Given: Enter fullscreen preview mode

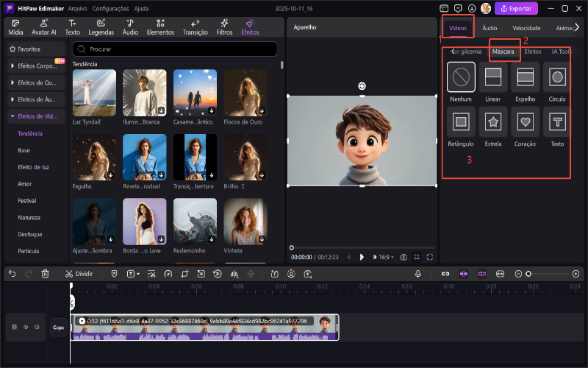Looking at the screenshot, I should click(x=430, y=257).
